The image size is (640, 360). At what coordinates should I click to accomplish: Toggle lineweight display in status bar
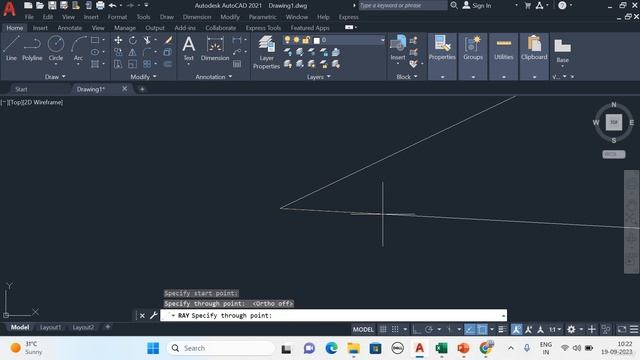tap(502, 329)
